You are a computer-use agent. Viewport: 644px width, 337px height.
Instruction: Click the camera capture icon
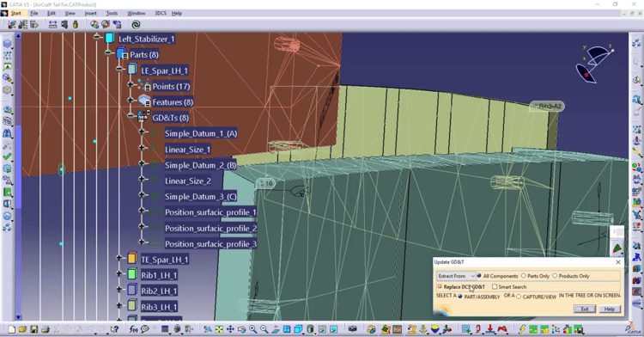coord(352,328)
